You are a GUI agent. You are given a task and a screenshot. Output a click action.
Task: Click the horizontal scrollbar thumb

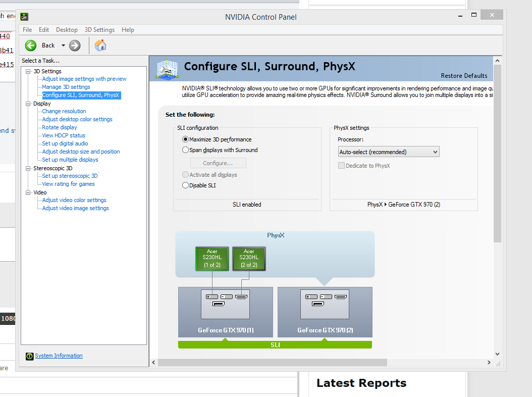(x=273, y=362)
